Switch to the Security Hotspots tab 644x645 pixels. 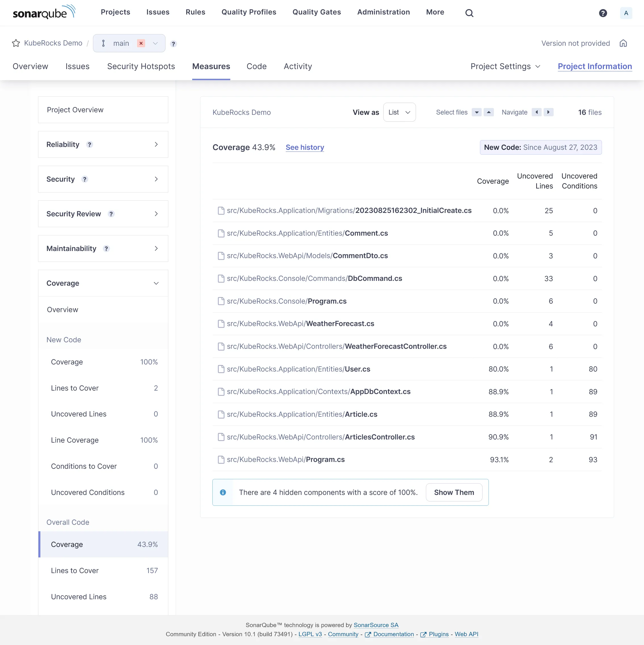tap(141, 67)
